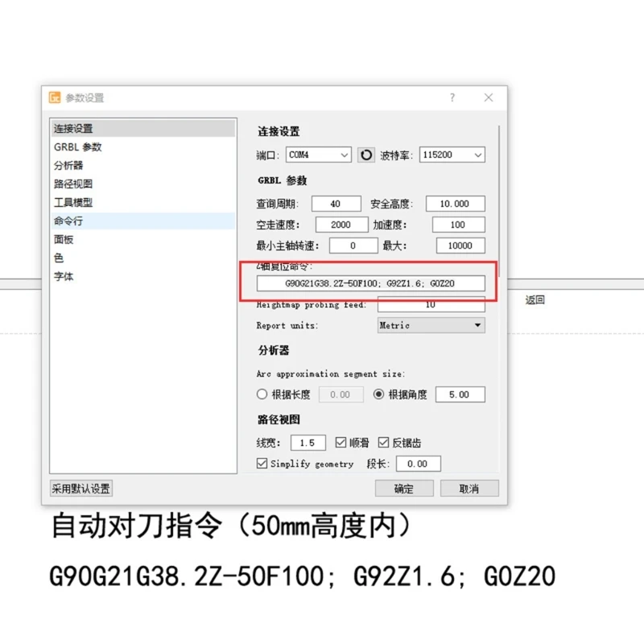The image size is (644, 644).
Task: Toggle the 反锯齿 checkbox
Action: click(383, 442)
